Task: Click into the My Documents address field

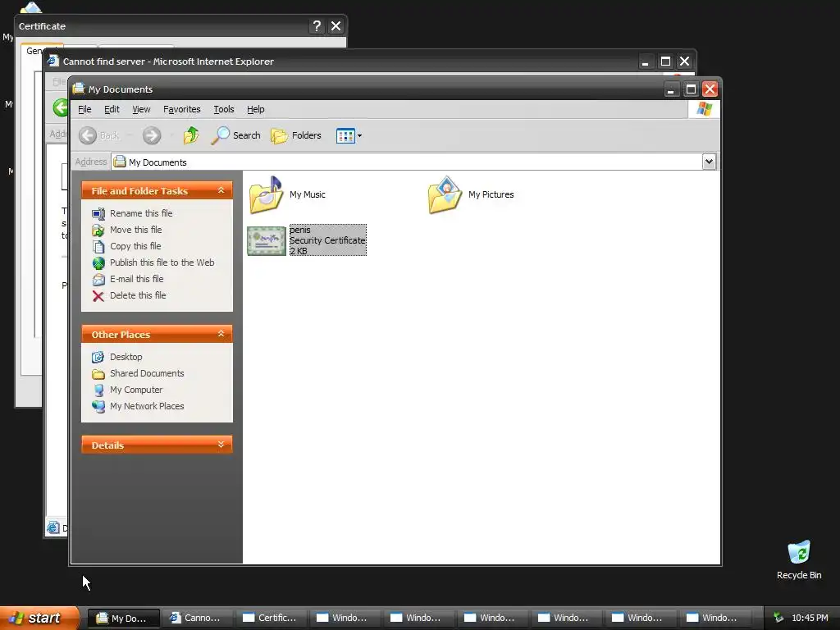Action: coord(406,162)
